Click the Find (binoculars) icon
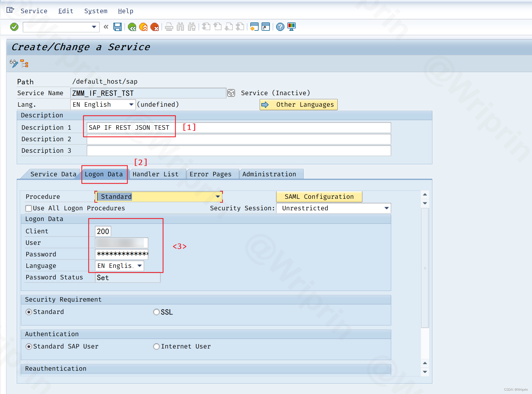This screenshot has height=394, width=532. click(180, 27)
